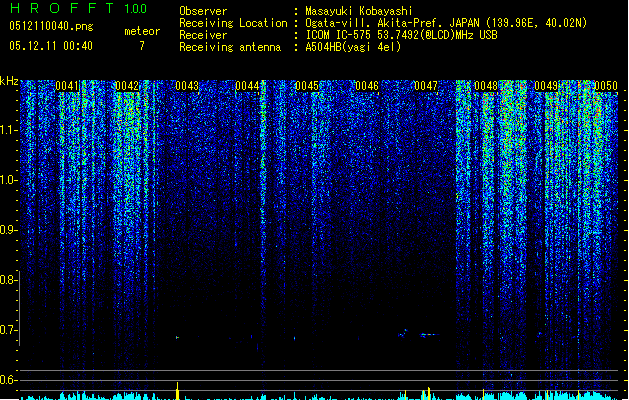
Task: Click the Receiver label
Action: [203, 35]
